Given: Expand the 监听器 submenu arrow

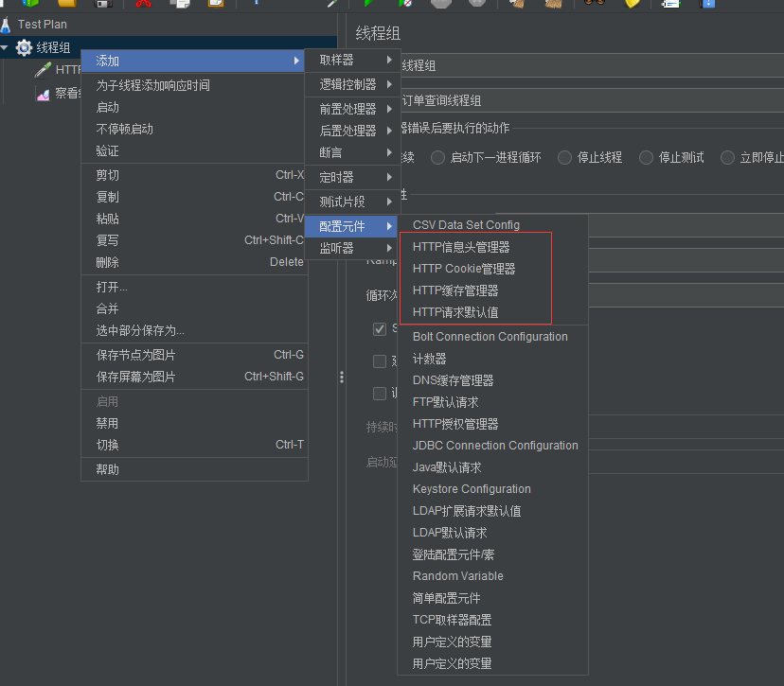Looking at the screenshot, I should [x=389, y=248].
